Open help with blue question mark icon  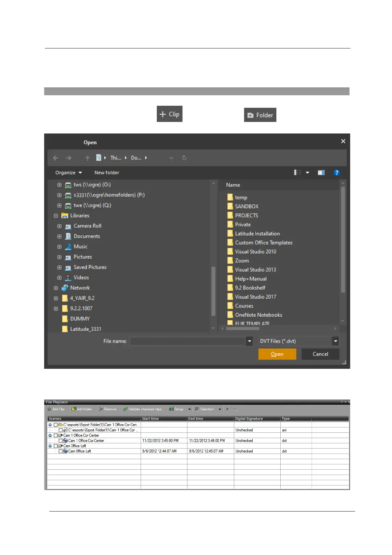[336, 173]
